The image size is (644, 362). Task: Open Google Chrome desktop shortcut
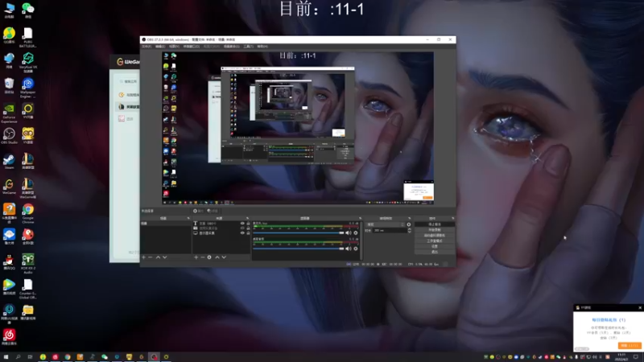27,212
